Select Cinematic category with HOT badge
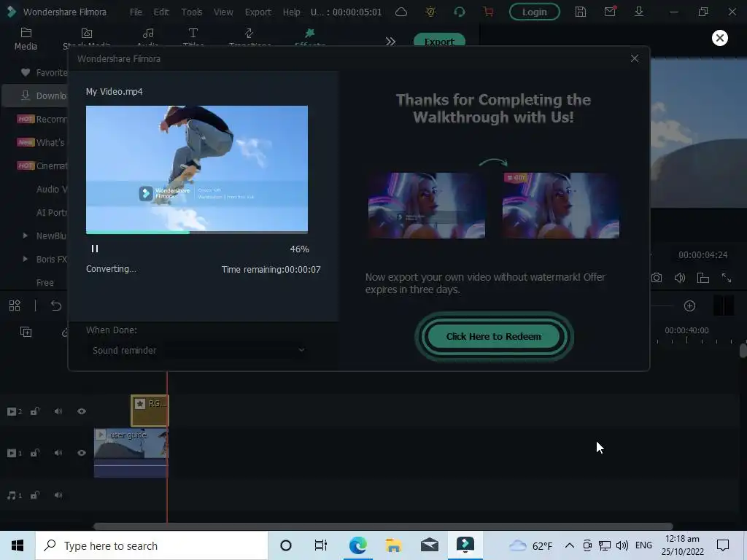Screen dimensions: 747x560 click(42, 166)
